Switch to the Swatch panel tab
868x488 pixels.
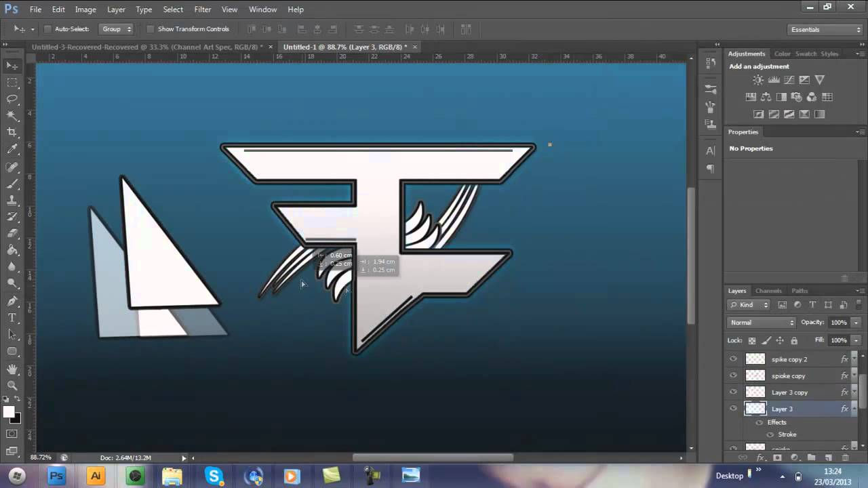(806, 54)
